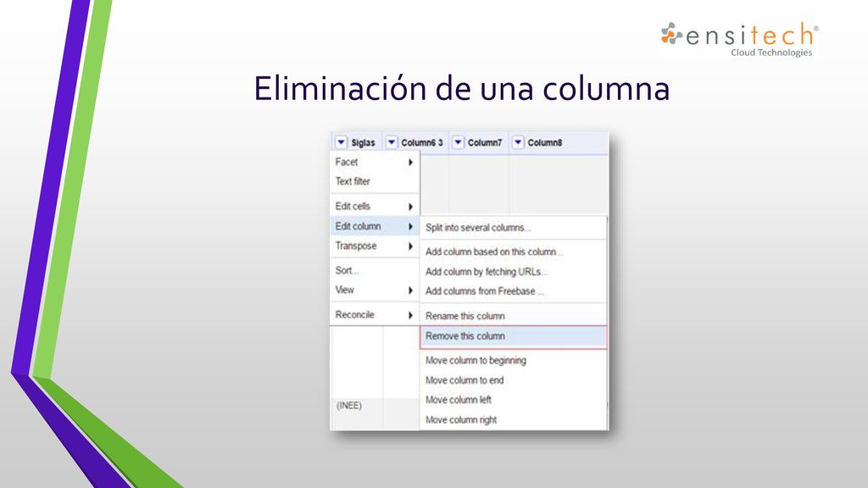Select the Edit column menu entry
The width and height of the screenshot is (868, 488).
pos(375,226)
